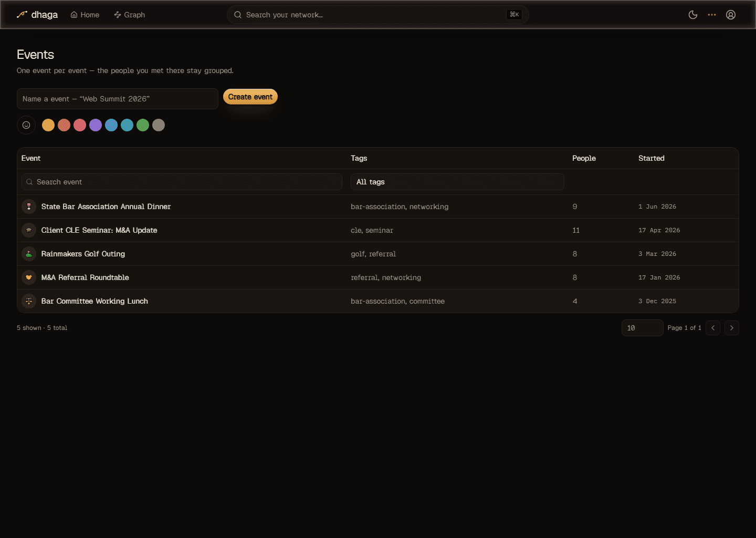
Task: Click tags 'golf, referral'
Action: [373, 254]
